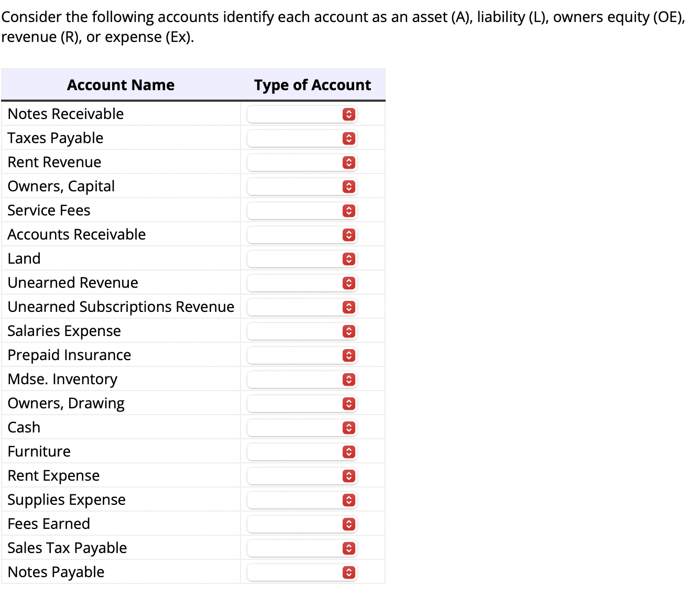Open the Type of Account dropdown for Owners, Drawing
This screenshot has height=607, width=700.
[x=349, y=404]
